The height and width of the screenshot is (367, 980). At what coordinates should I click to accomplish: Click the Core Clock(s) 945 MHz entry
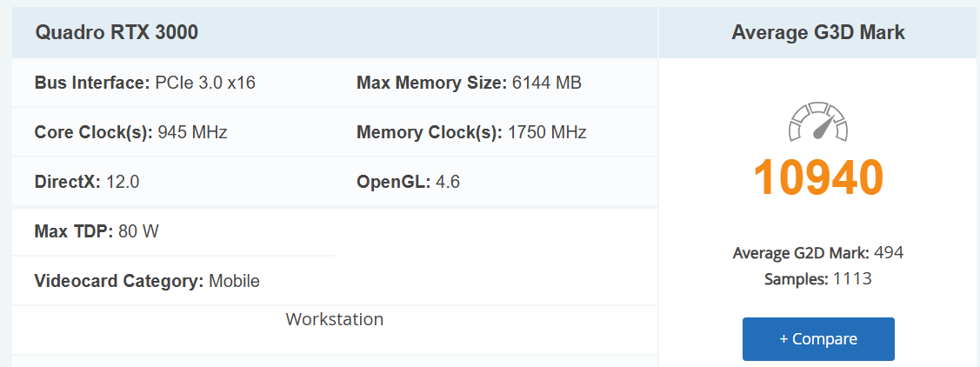click(x=130, y=132)
